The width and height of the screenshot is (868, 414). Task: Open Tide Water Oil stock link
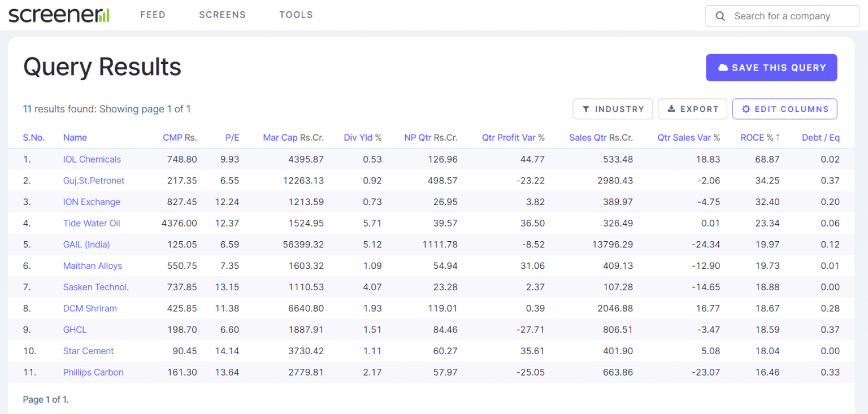(x=92, y=223)
